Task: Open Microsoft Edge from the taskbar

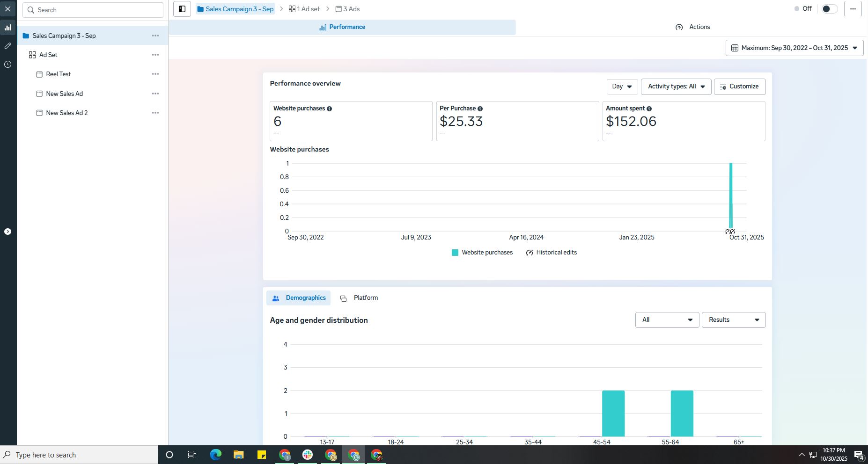Action: [x=215, y=455]
